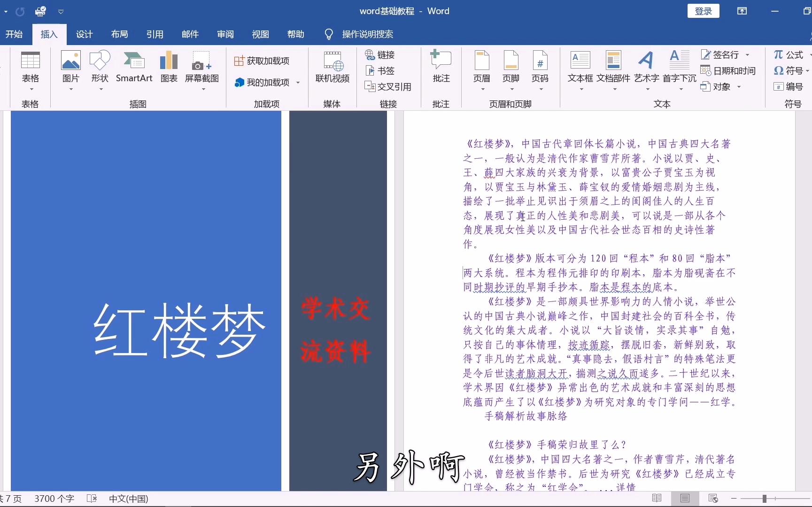
Task: Insert 艺术字 WordArt
Action: [647, 70]
